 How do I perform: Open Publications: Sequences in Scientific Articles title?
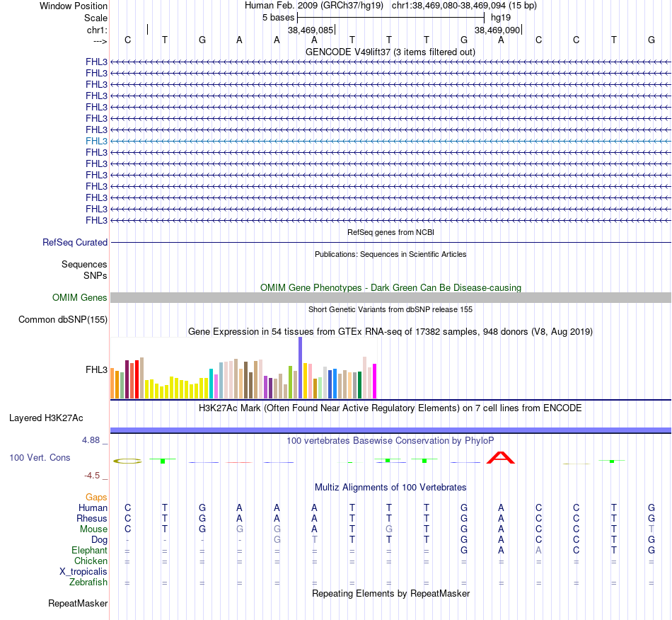point(390,254)
